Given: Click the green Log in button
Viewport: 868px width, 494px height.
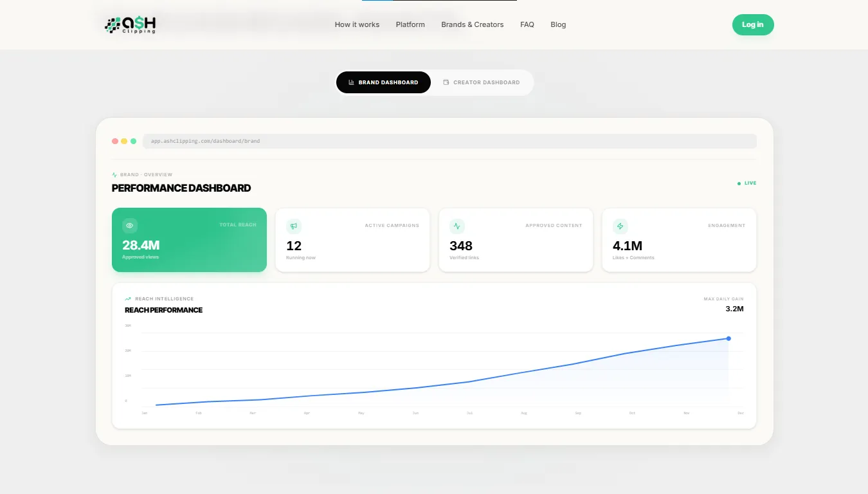Looking at the screenshot, I should point(753,24).
